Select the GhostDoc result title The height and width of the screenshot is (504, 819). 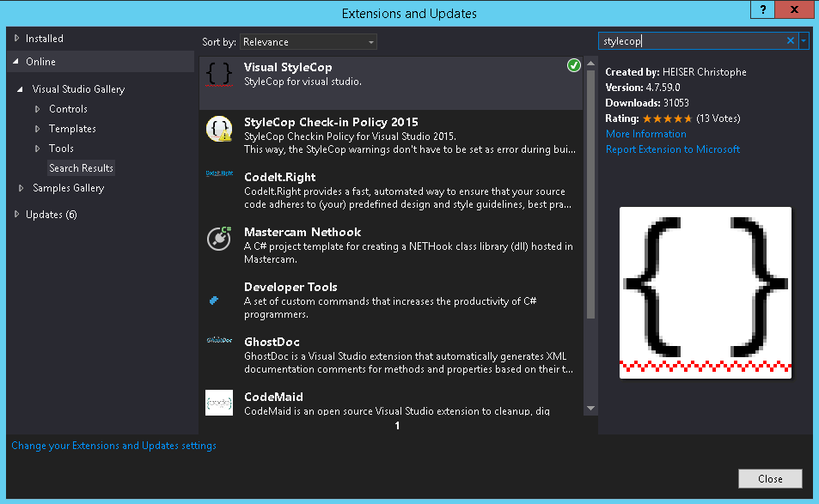point(272,342)
